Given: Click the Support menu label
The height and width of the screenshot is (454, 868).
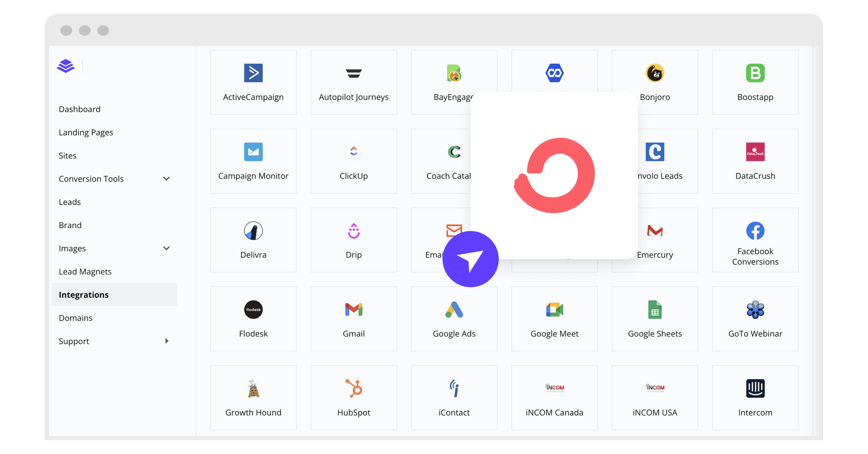Looking at the screenshot, I should click(74, 341).
